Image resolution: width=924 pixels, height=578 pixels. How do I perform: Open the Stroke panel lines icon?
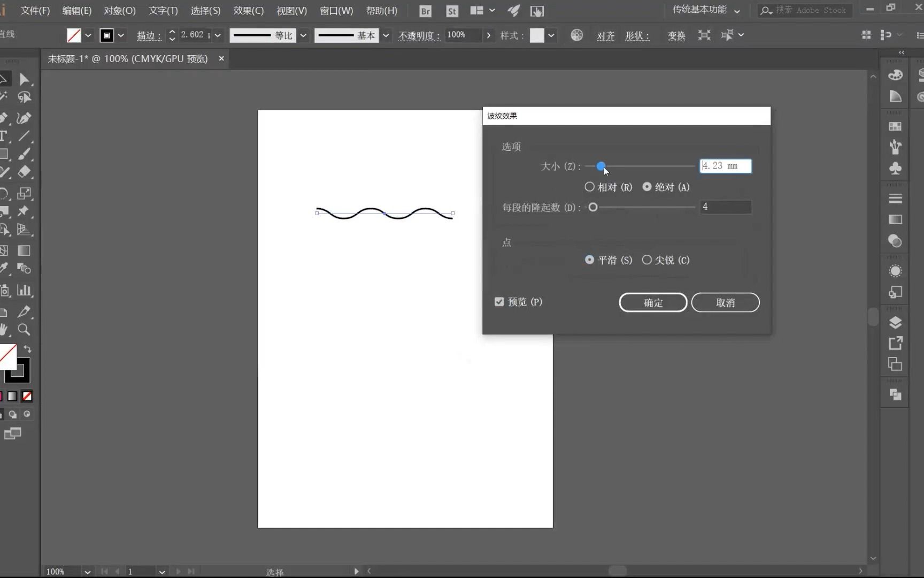[x=896, y=199]
